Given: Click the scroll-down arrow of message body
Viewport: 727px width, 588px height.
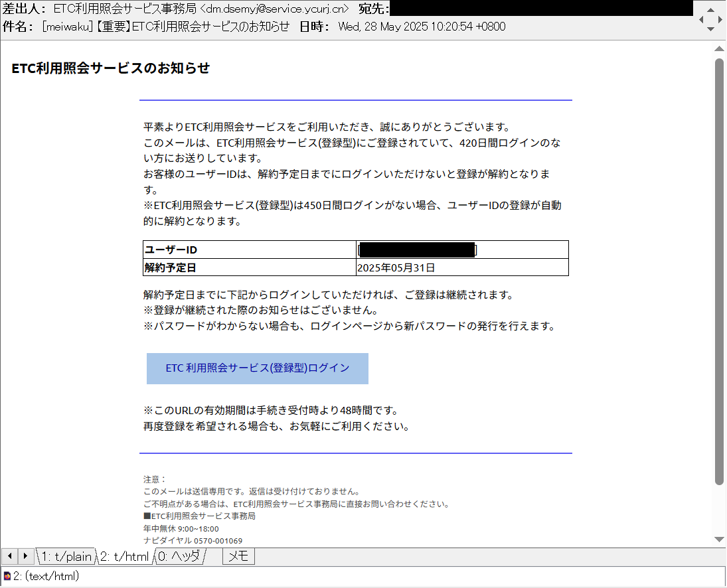Looking at the screenshot, I should pyautogui.click(x=719, y=540).
